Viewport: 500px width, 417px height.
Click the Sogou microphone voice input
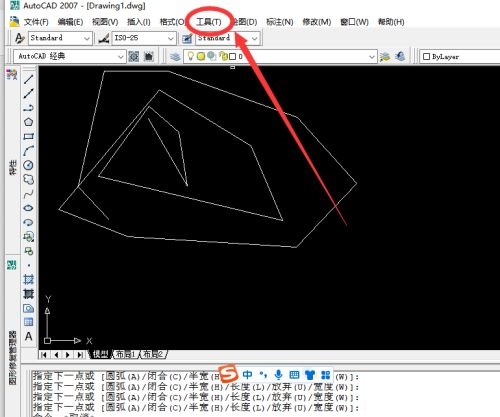pos(278,375)
